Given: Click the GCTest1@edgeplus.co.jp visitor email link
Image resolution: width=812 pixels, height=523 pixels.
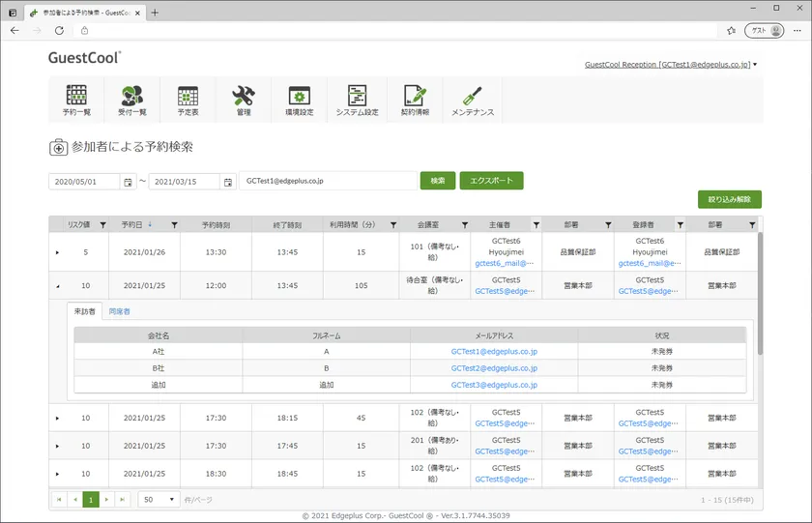Looking at the screenshot, I should 493,352.
